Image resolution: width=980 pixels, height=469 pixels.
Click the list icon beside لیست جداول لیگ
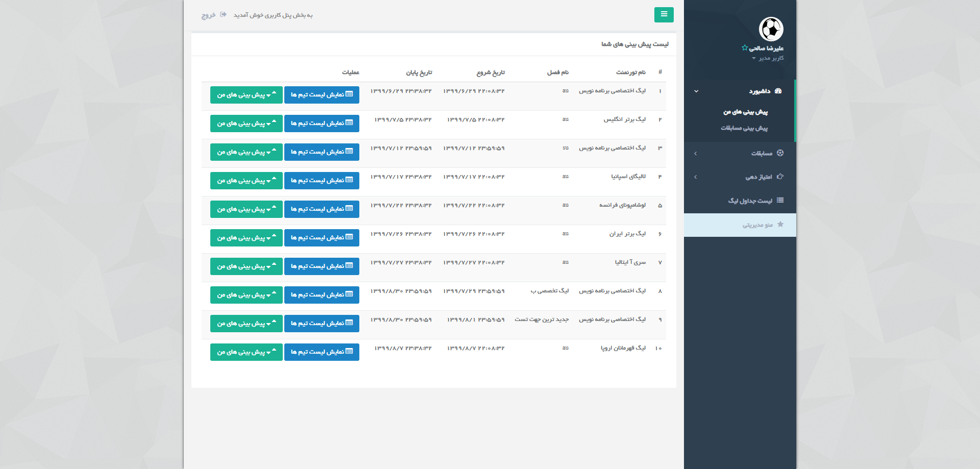780,201
